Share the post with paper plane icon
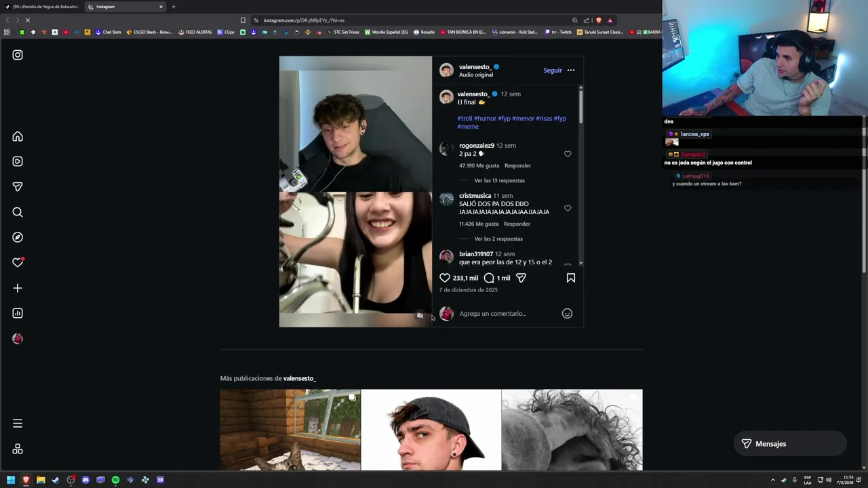 [x=521, y=278]
